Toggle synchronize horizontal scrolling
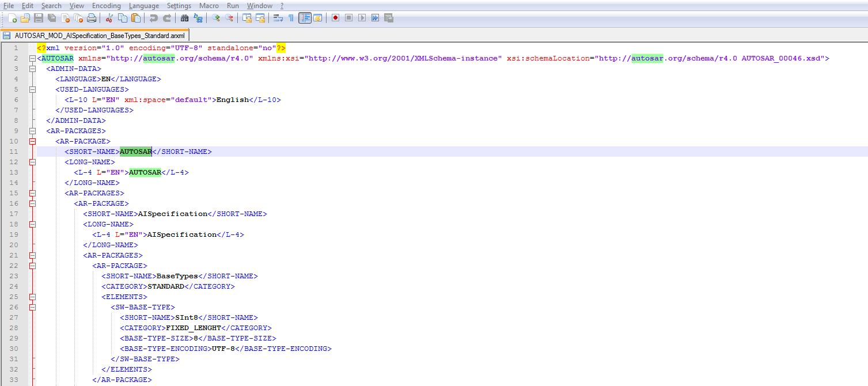The image size is (868, 386). [x=260, y=18]
